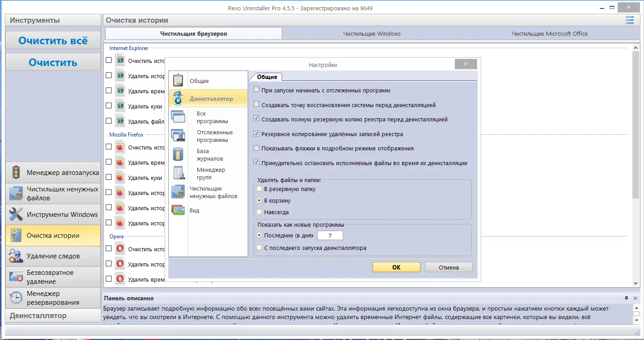
Task: Confirm settings with OK button
Action: [x=396, y=267]
